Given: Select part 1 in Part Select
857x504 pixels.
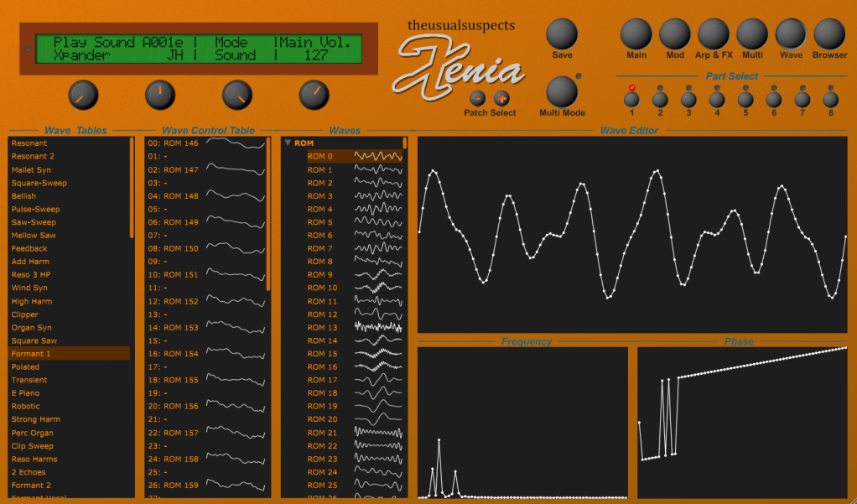Looking at the screenshot, I should pyautogui.click(x=631, y=99).
